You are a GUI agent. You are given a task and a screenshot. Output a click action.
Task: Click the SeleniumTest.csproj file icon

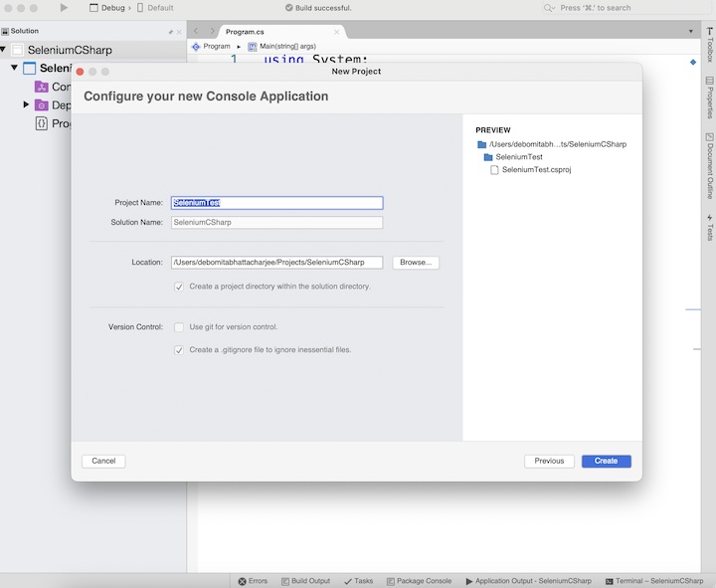point(494,170)
